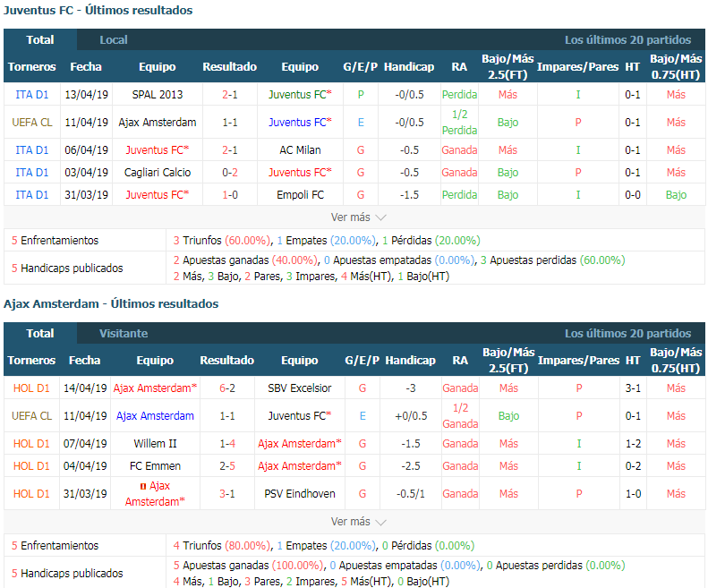This screenshot has height=588, width=708.
Task: Click the 0-2 result against Cagliari Calcio
Action: [230, 173]
